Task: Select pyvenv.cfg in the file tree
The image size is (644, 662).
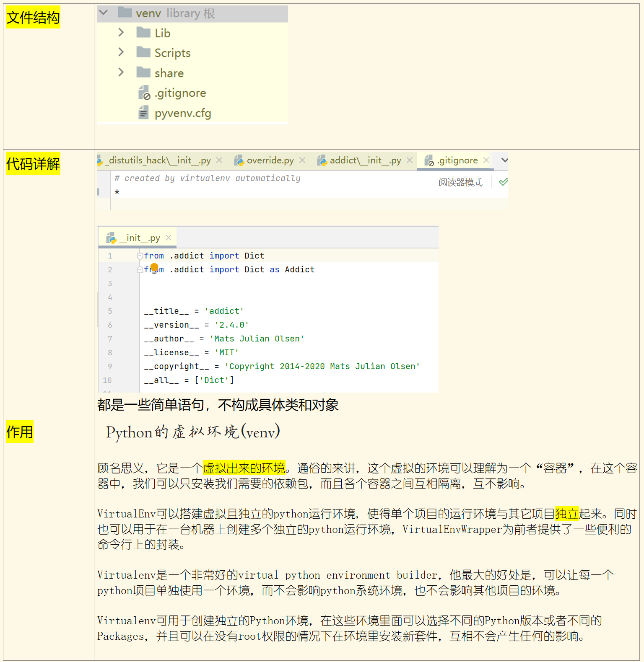Action: (x=183, y=113)
